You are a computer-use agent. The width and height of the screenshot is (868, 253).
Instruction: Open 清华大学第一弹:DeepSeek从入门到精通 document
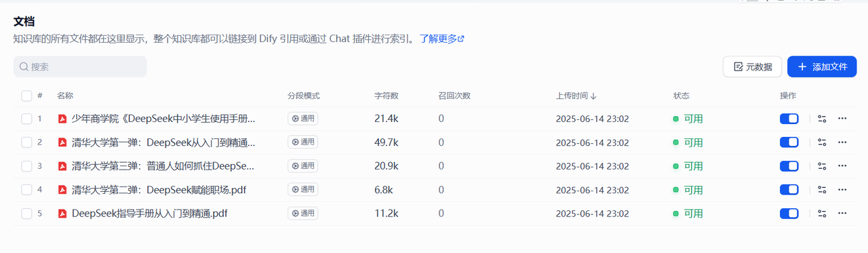coord(163,142)
